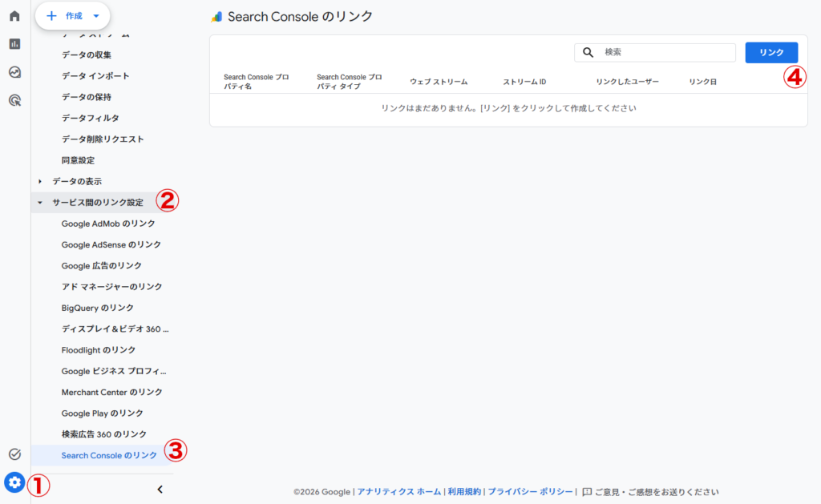Open Floodlight のリンク
The height and width of the screenshot is (504, 821).
click(x=99, y=350)
